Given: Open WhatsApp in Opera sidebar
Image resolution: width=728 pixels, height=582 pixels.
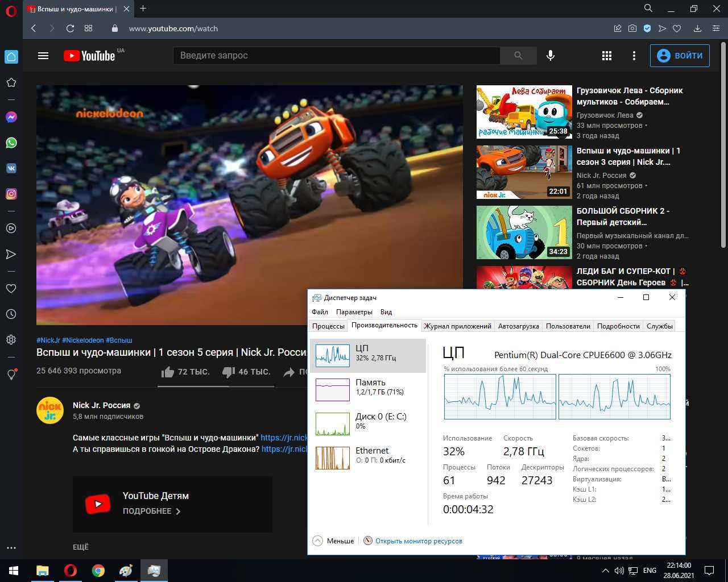Looking at the screenshot, I should tap(11, 143).
